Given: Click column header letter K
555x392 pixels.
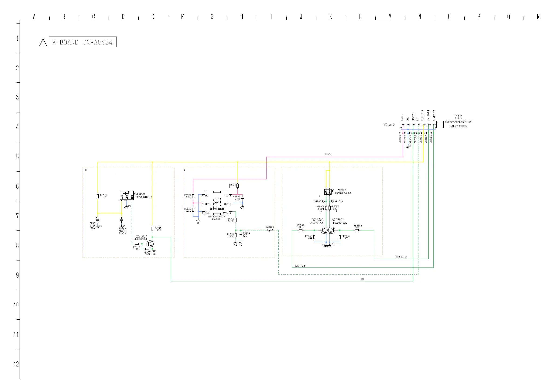Looking at the screenshot, I should (331, 17).
